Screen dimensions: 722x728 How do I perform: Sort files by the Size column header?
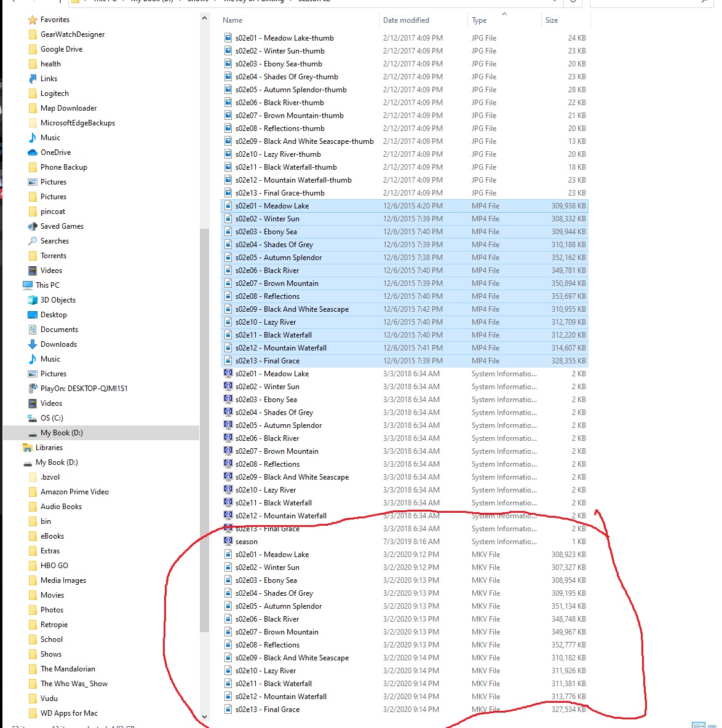coord(552,20)
